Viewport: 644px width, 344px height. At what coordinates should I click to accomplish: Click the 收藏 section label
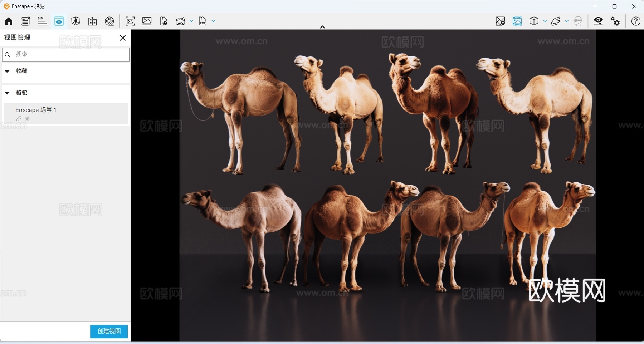tap(21, 71)
